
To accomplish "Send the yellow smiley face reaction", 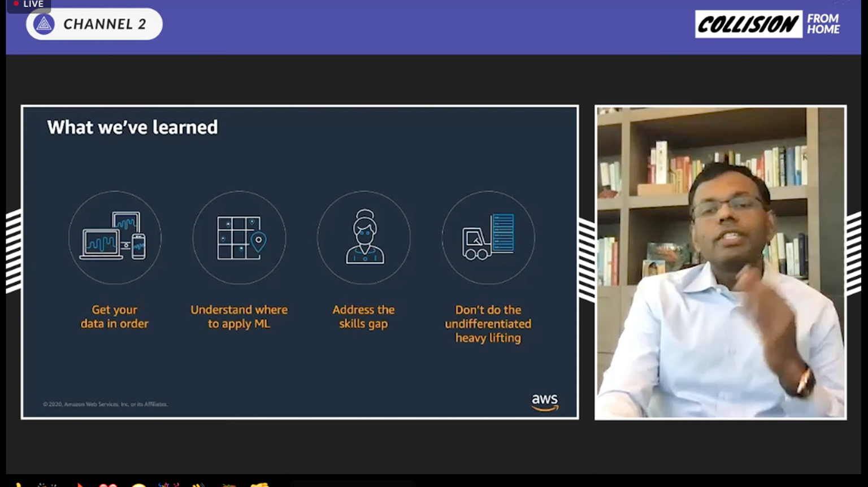I will click(138, 485).
